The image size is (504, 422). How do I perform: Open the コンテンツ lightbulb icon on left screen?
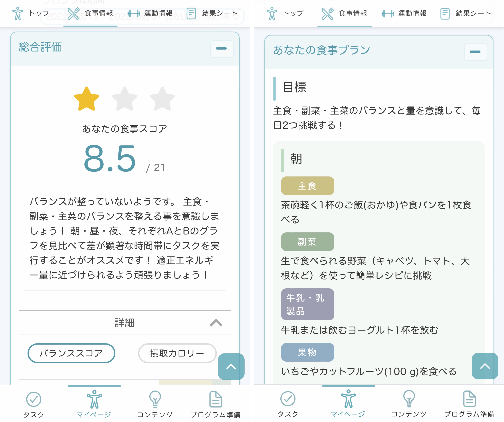point(155,399)
